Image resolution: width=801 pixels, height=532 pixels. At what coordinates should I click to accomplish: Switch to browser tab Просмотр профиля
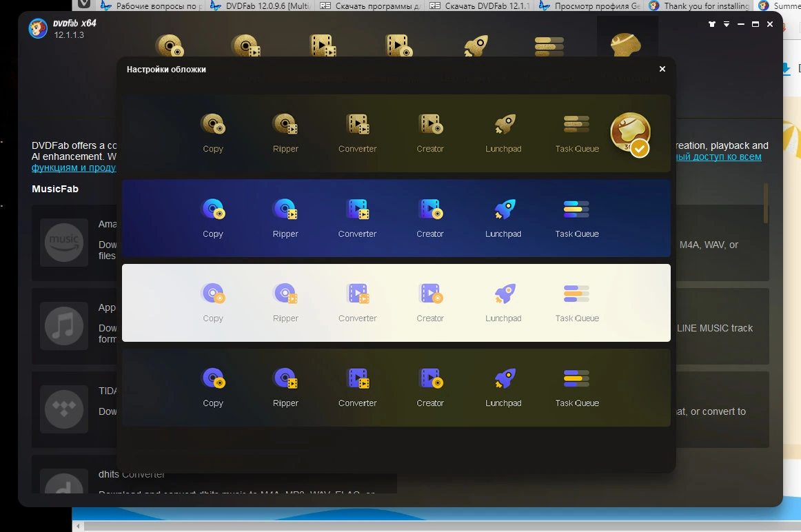590,6
